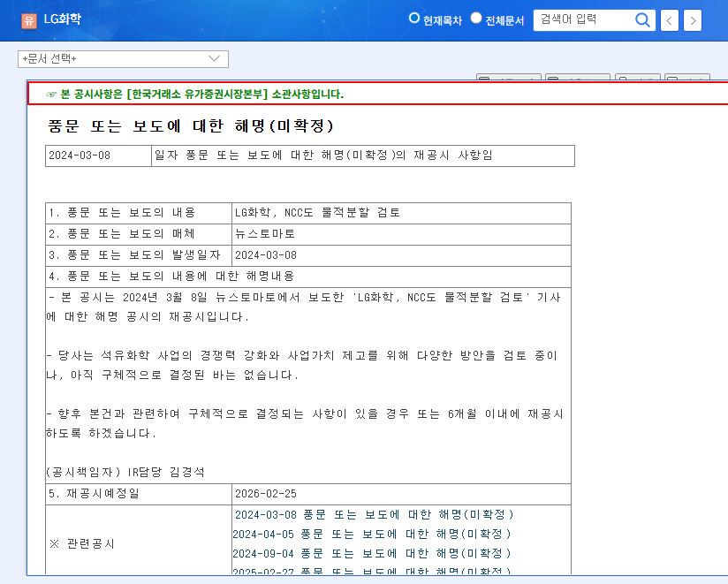The width and height of the screenshot is (728, 584).
Task: Select the 전체문서 radio option
Action: (476, 18)
